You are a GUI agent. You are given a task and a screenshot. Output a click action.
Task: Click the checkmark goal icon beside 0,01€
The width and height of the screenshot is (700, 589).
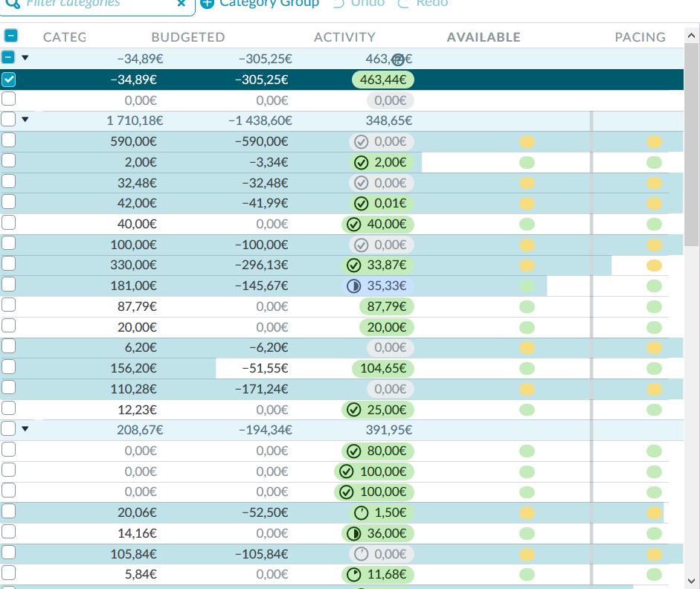pyautogui.click(x=361, y=204)
